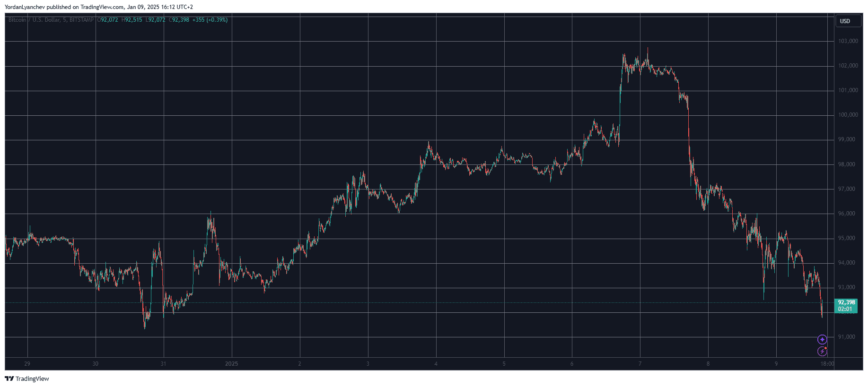Image resolution: width=868 pixels, height=387 pixels.
Task: Click the 94,000 price axis label
Action: (847, 263)
